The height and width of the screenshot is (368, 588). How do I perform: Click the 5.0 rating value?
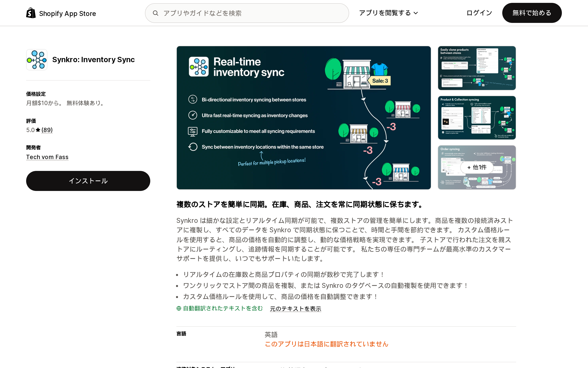30,130
